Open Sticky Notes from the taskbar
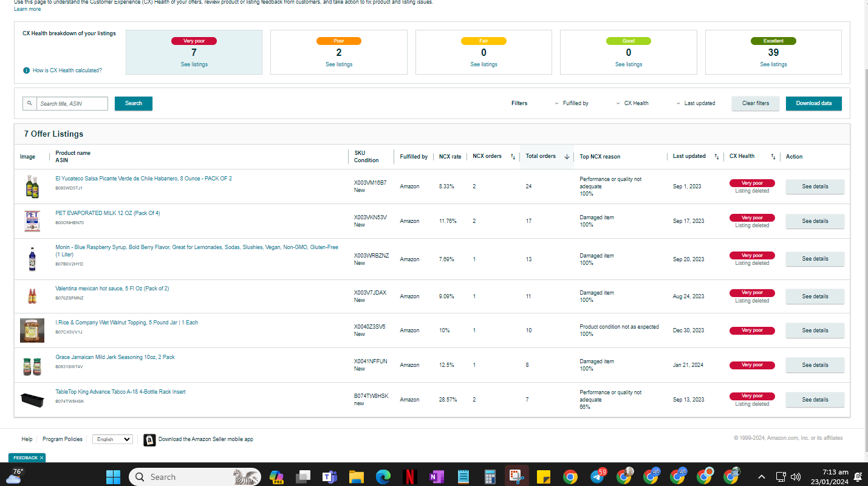Screen dimensions: 868x486 tap(543, 477)
